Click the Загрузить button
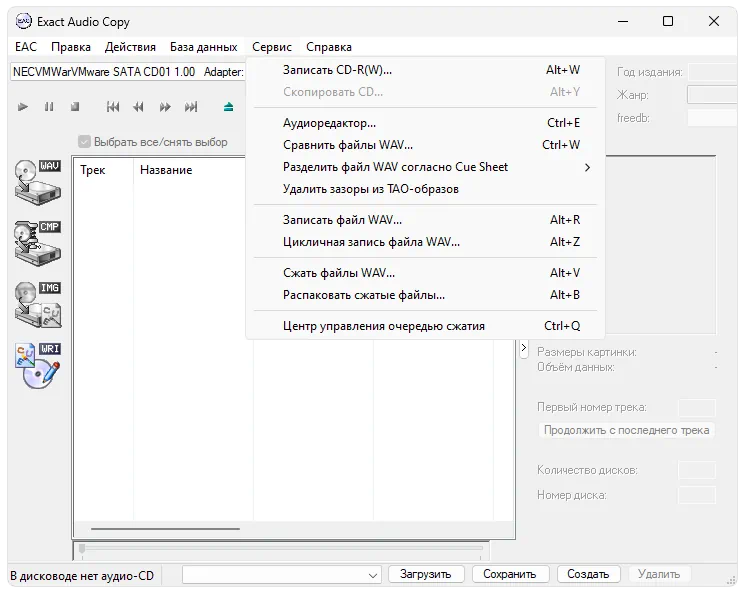The image size is (744, 594). pyautogui.click(x=426, y=575)
